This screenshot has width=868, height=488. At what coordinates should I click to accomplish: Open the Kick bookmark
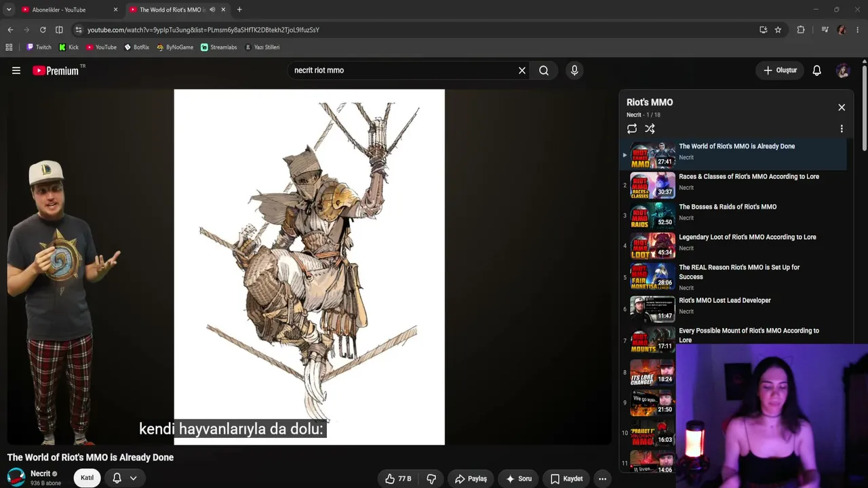68,47
